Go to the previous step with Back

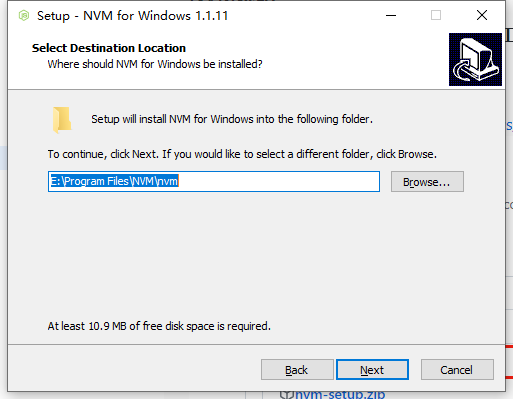coord(297,370)
